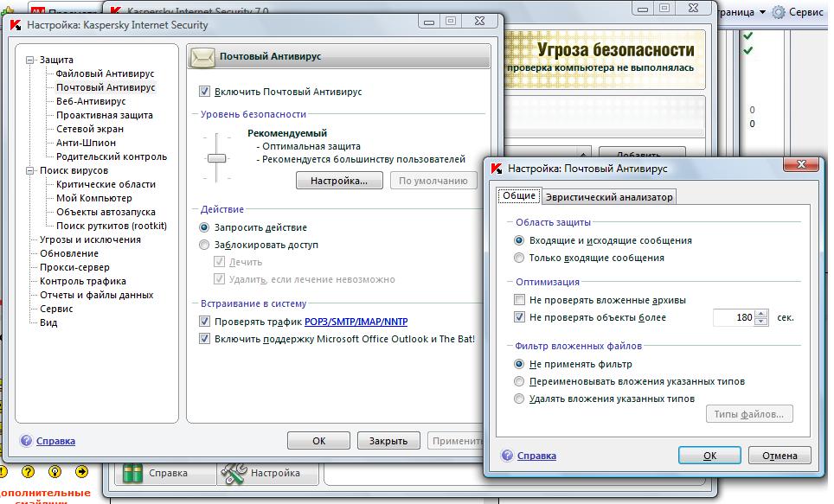Click the yellow arrow smiley icon at bottom left

coord(81,471)
